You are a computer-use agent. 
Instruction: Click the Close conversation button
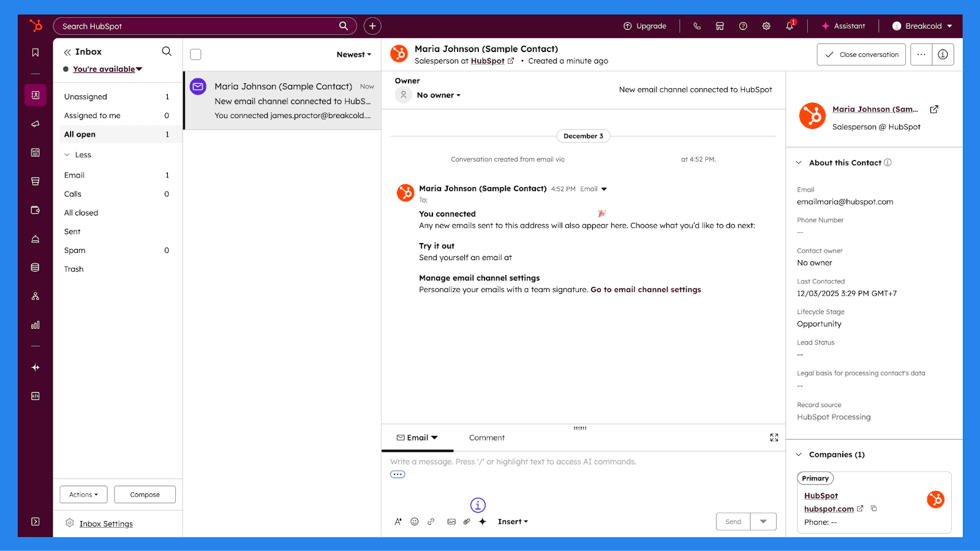tap(861, 54)
